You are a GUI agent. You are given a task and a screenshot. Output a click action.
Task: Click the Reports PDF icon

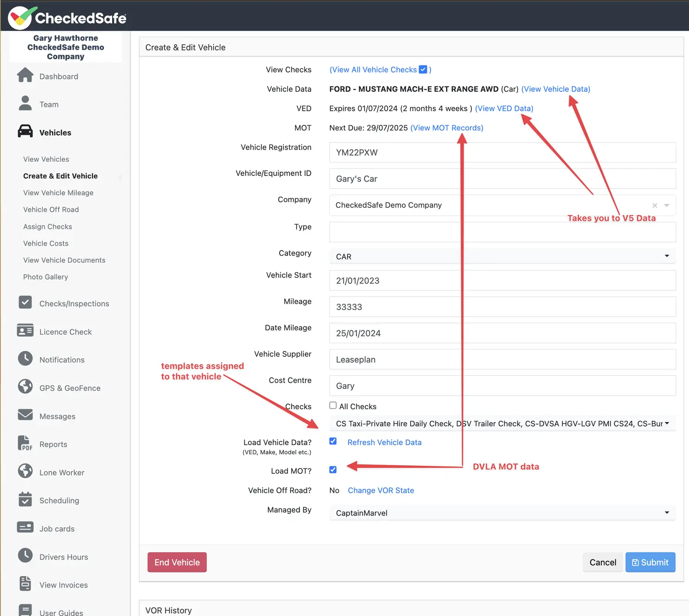tap(25, 443)
